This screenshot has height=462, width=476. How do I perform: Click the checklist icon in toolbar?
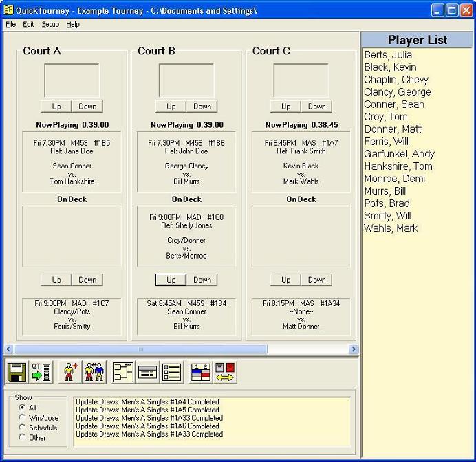coord(172,372)
